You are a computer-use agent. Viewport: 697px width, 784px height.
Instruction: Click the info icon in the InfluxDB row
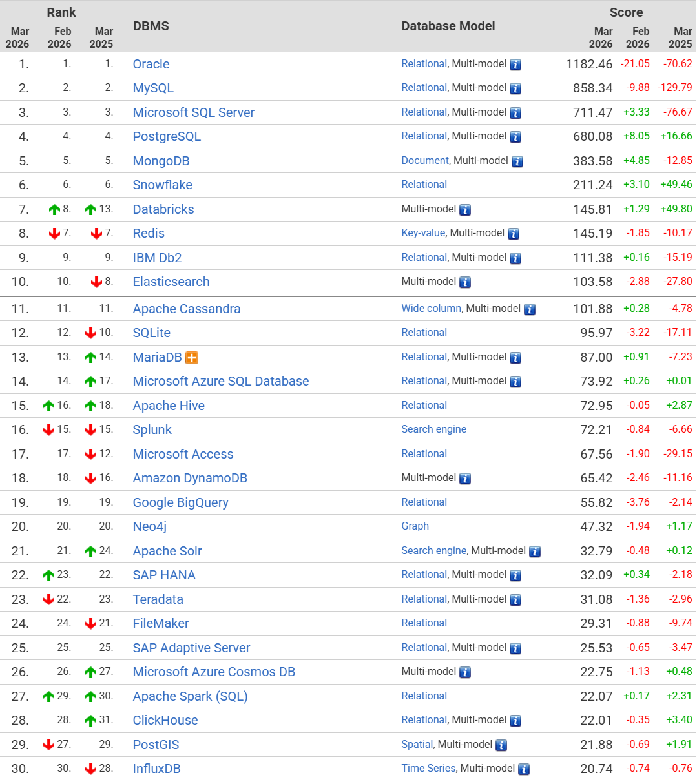coord(524,769)
